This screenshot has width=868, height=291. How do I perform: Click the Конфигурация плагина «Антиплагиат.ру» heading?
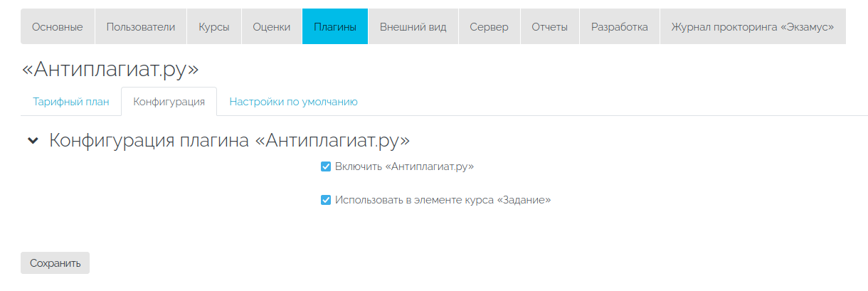coord(230,140)
